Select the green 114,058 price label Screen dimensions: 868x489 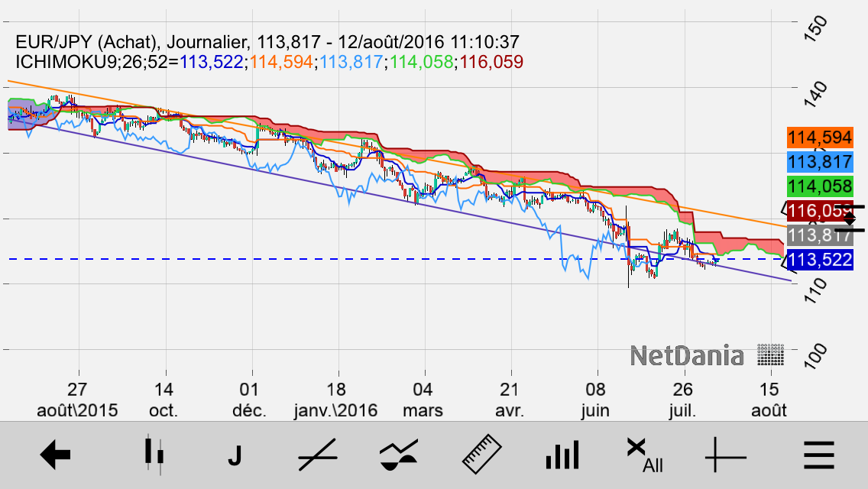(820, 186)
